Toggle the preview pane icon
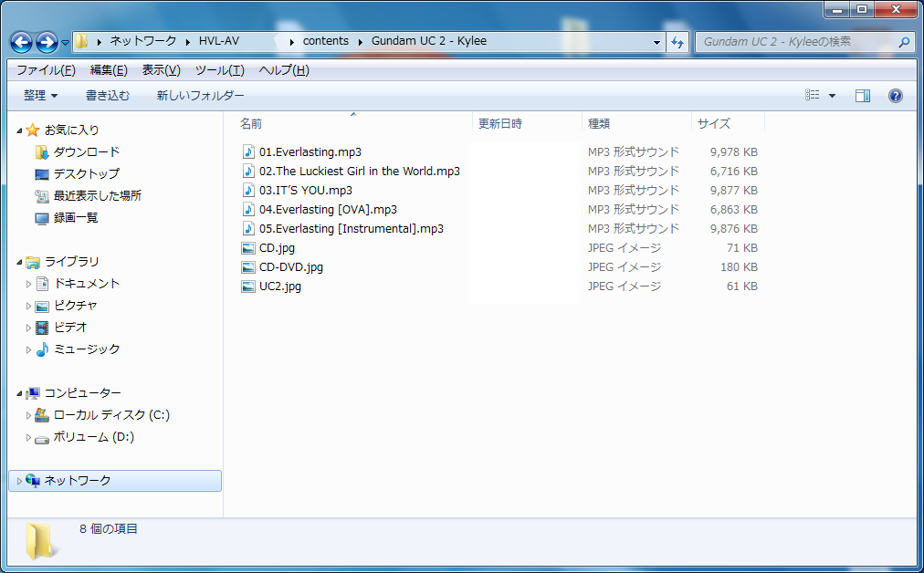 point(862,96)
